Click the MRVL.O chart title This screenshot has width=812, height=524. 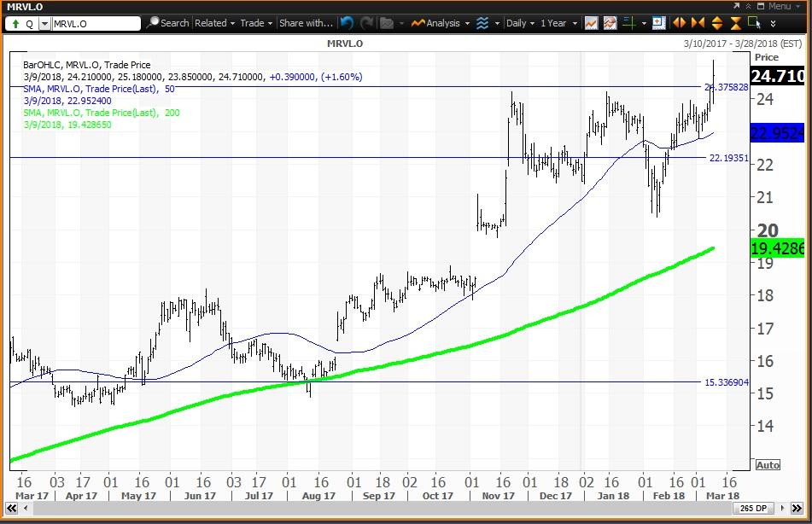coord(345,44)
